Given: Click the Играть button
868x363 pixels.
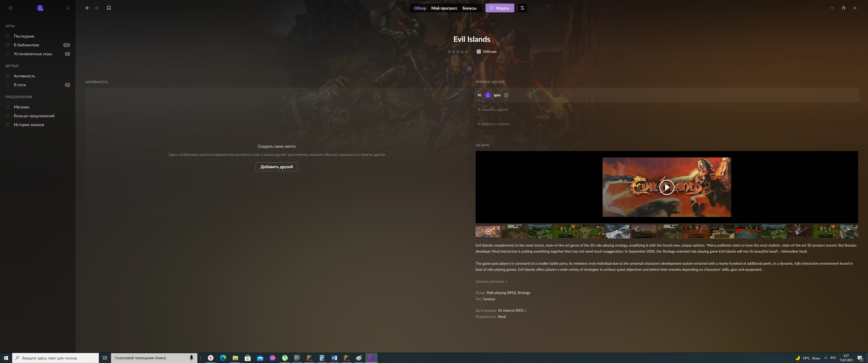Looking at the screenshot, I should [500, 8].
